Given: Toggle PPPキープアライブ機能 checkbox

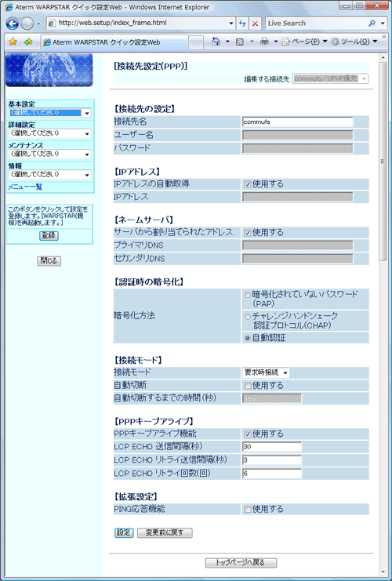Looking at the screenshot, I should pos(248,434).
